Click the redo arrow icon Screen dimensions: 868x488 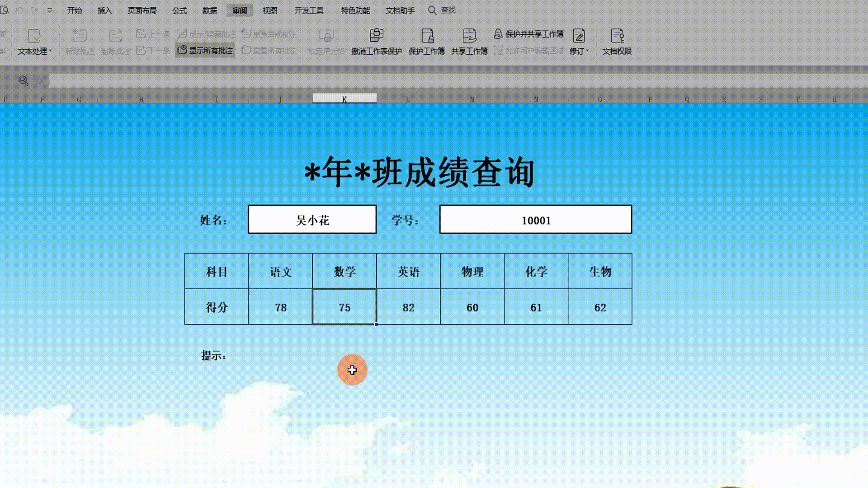[34, 10]
